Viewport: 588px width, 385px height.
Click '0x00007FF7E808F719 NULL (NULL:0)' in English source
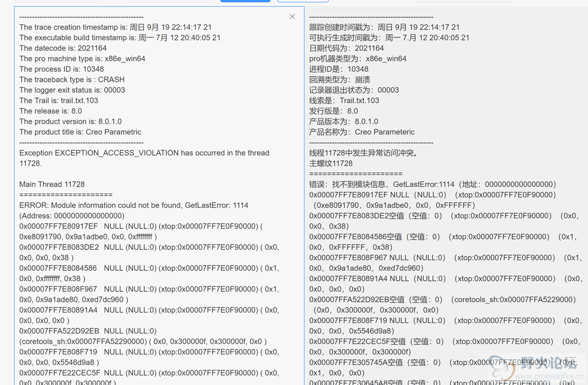[88, 352]
